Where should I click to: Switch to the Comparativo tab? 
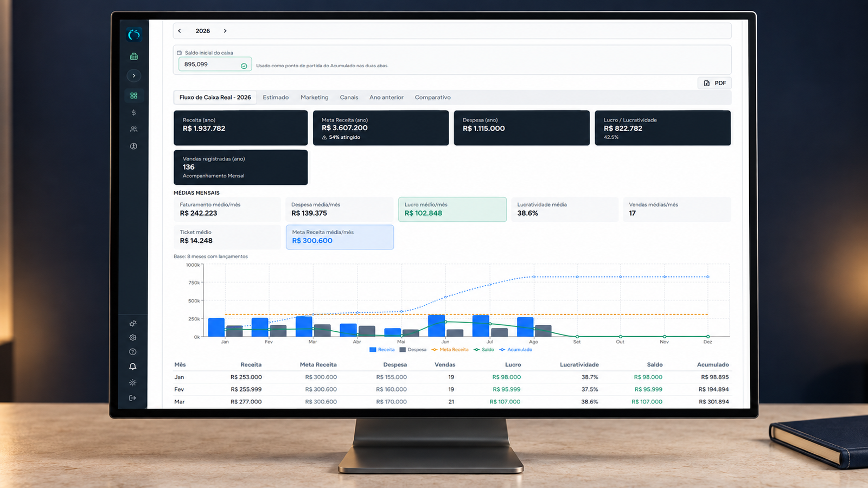point(433,98)
